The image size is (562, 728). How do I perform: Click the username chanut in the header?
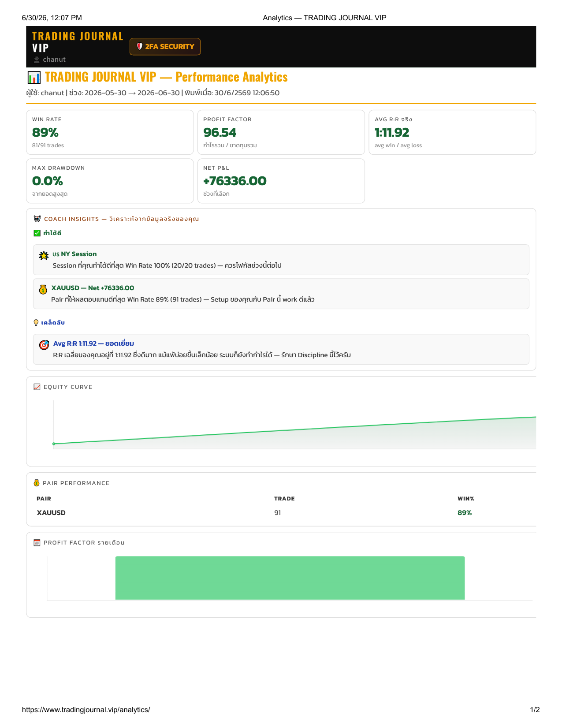(54, 60)
